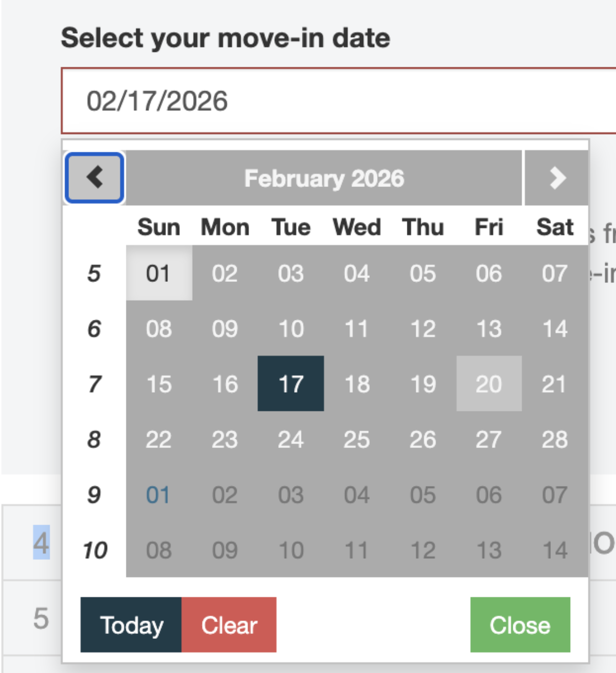Pick Saturday February 28
This screenshot has width=616, height=673.
click(x=555, y=440)
